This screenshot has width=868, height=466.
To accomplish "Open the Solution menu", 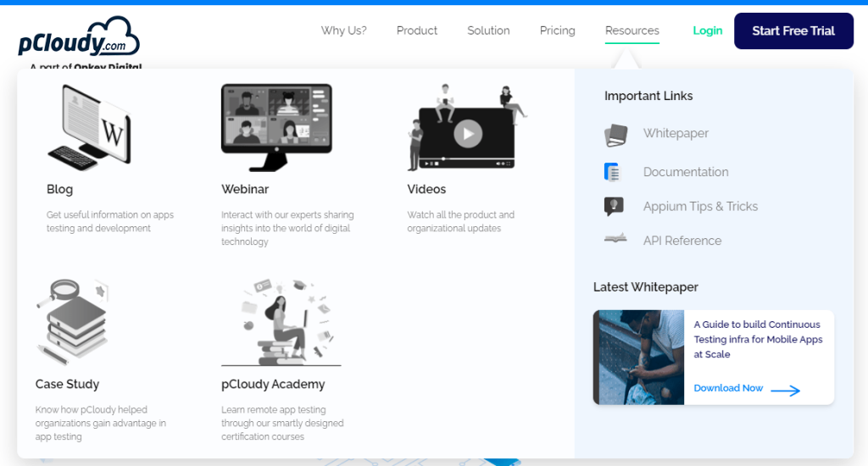I will [x=488, y=31].
